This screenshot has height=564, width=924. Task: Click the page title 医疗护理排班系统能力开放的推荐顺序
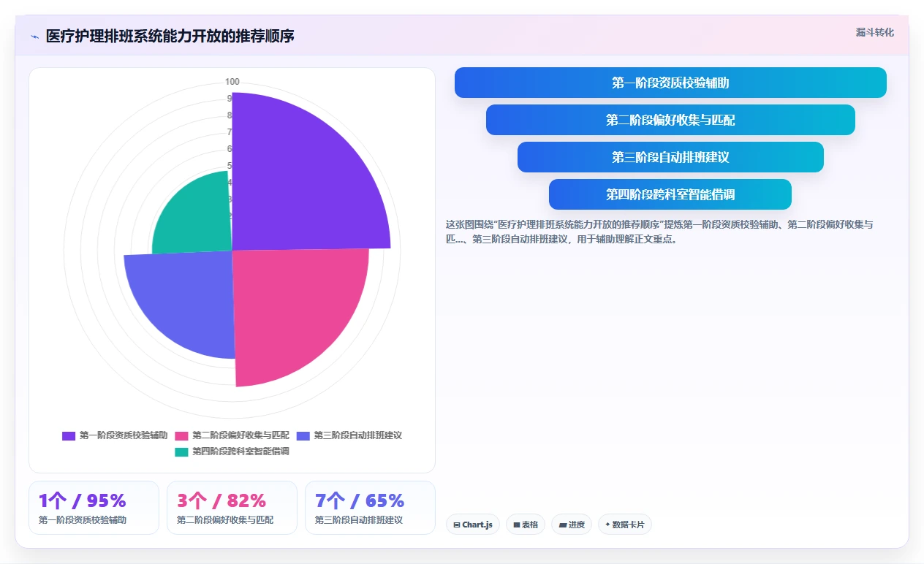(170, 36)
